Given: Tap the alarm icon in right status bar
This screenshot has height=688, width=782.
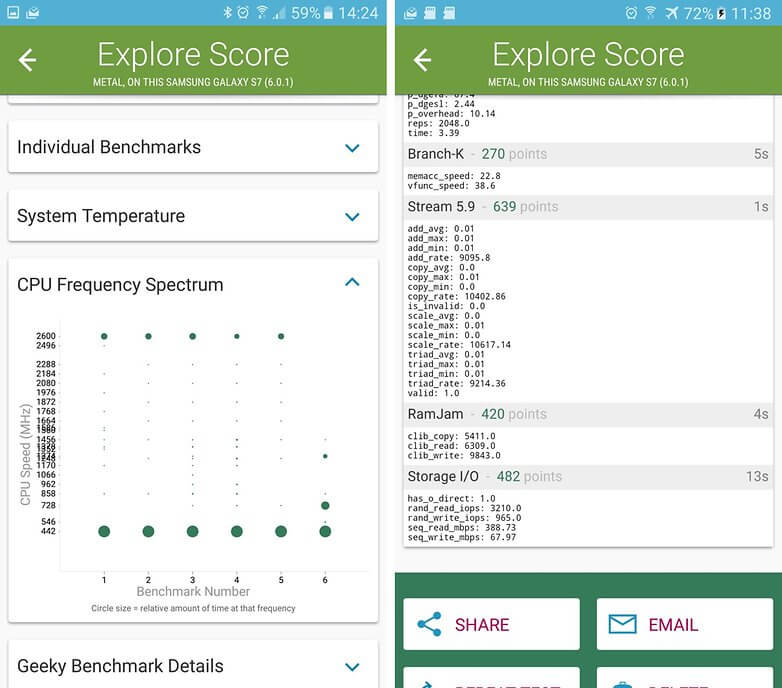Looking at the screenshot, I should pos(631,13).
